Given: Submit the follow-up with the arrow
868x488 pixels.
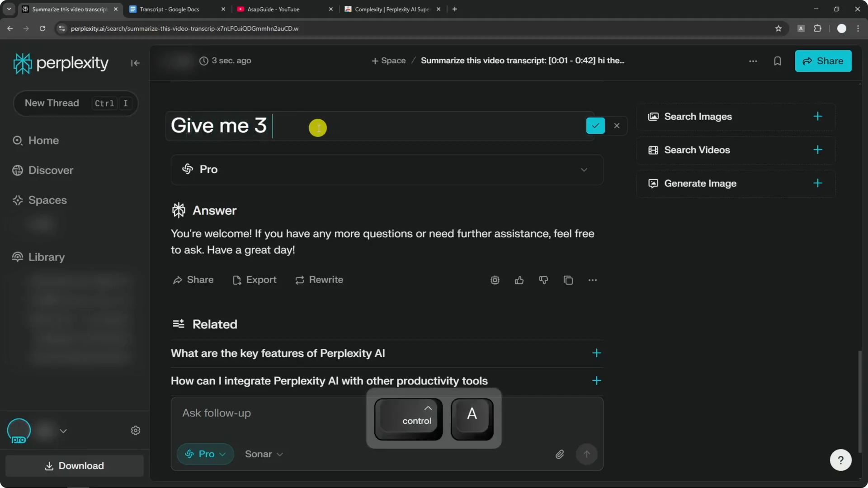Looking at the screenshot, I should click(586, 454).
